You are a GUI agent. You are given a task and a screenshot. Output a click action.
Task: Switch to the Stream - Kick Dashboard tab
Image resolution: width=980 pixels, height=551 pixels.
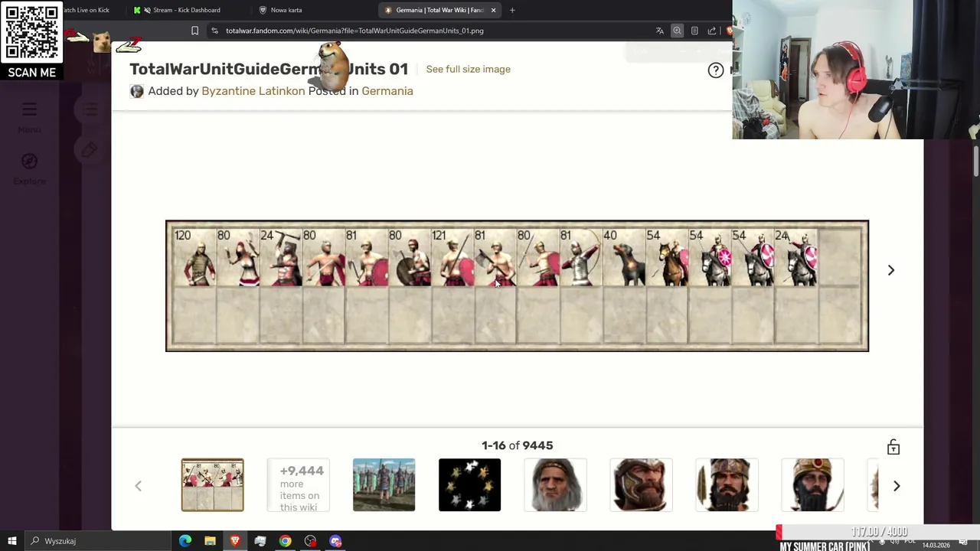pyautogui.click(x=187, y=10)
